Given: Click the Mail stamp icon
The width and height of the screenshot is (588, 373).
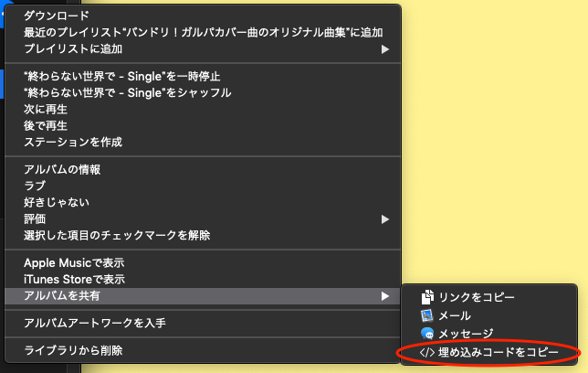Looking at the screenshot, I should click(427, 315).
